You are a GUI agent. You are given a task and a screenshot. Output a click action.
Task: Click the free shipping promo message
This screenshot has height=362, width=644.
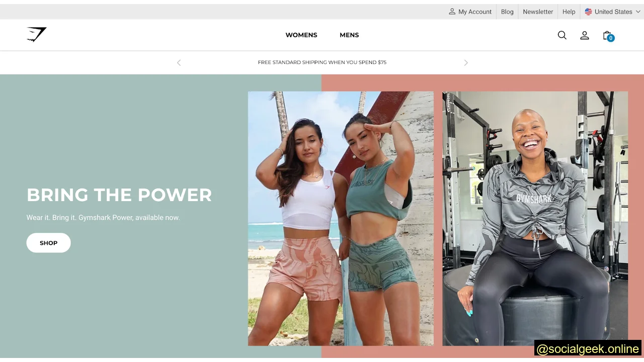click(322, 62)
